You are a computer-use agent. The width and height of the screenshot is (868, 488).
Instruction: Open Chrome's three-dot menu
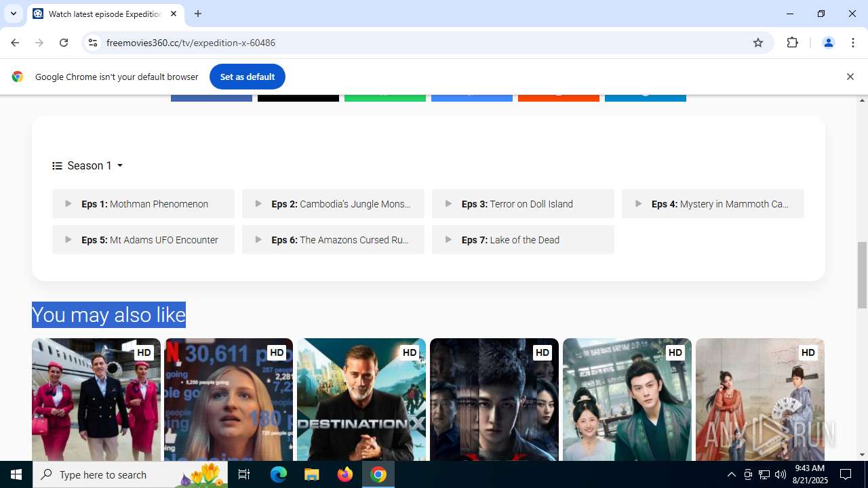tap(853, 43)
